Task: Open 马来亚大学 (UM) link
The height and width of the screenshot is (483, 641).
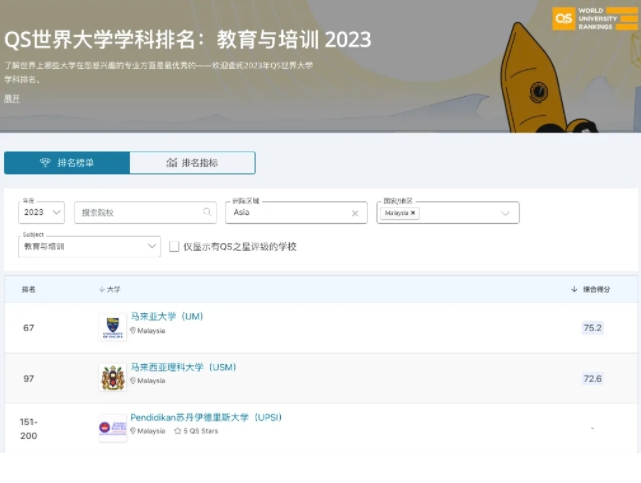Action: click(x=167, y=316)
